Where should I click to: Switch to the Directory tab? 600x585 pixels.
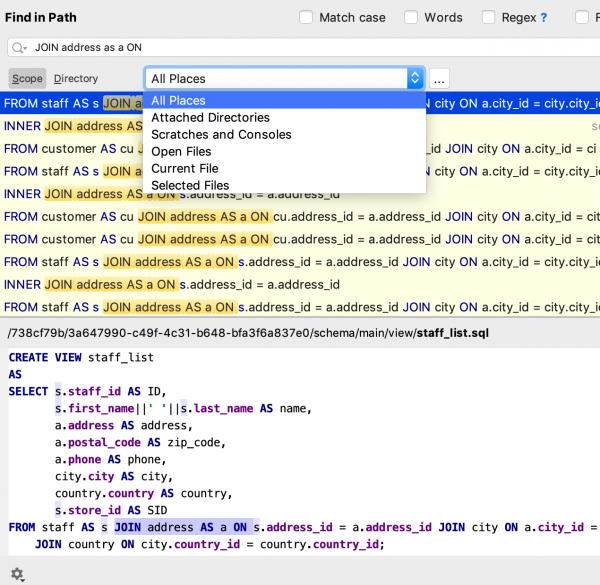tap(76, 78)
